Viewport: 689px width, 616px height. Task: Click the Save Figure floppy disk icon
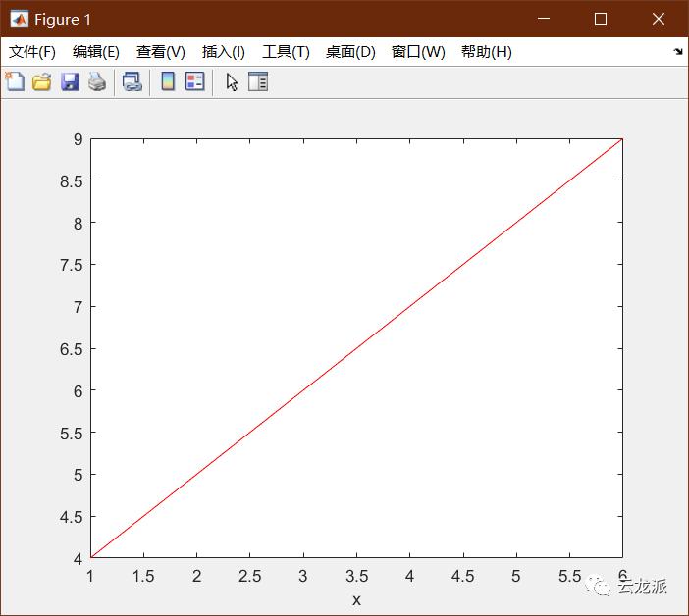click(x=70, y=82)
